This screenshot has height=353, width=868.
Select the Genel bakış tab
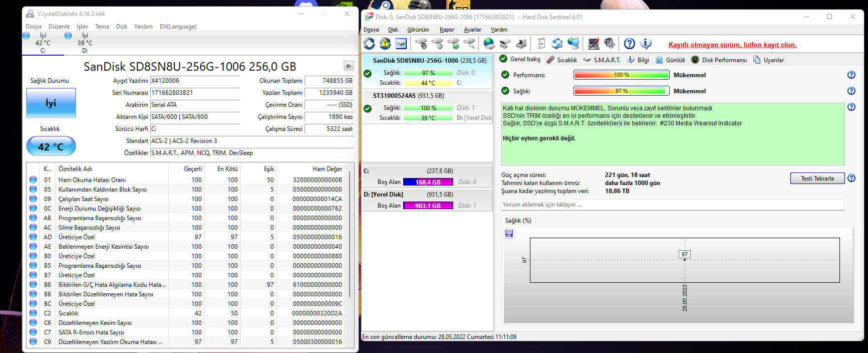coord(520,59)
